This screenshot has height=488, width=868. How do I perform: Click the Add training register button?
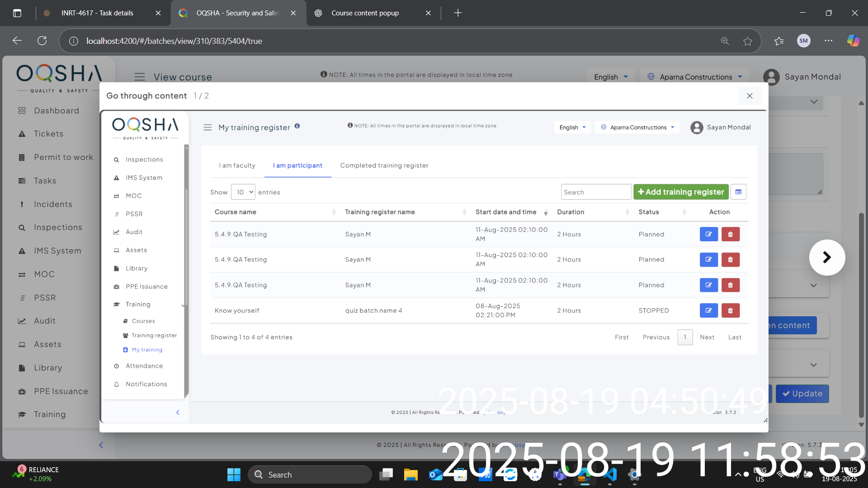pos(680,192)
